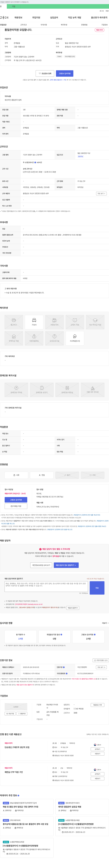
Task: Expand 채용 담당자 정보 열람하기
Action: tap(66, 565)
